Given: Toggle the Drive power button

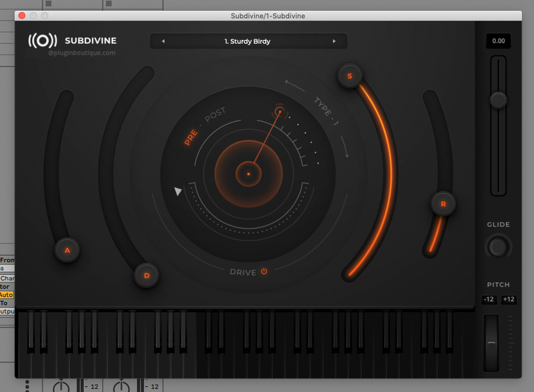Looking at the screenshot, I should tap(264, 271).
